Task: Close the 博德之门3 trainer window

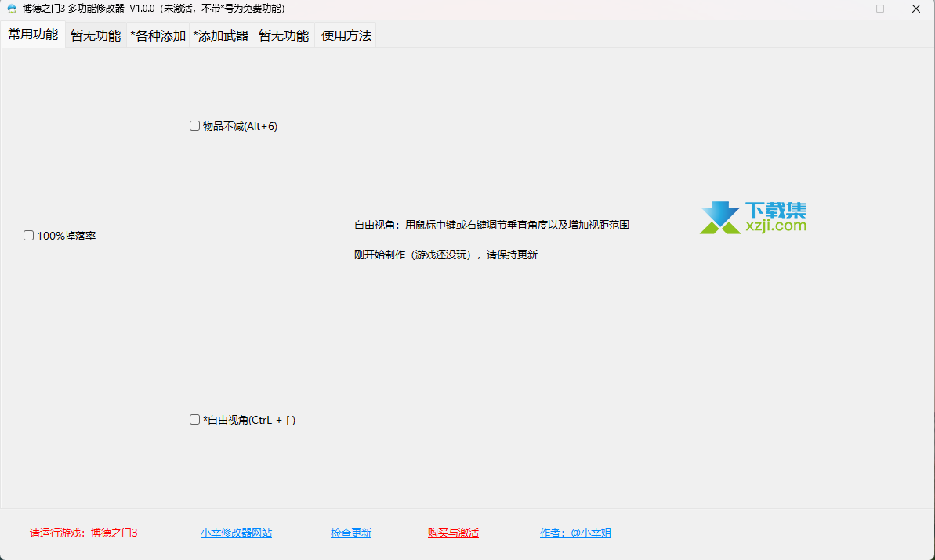Action: point(915,9)
